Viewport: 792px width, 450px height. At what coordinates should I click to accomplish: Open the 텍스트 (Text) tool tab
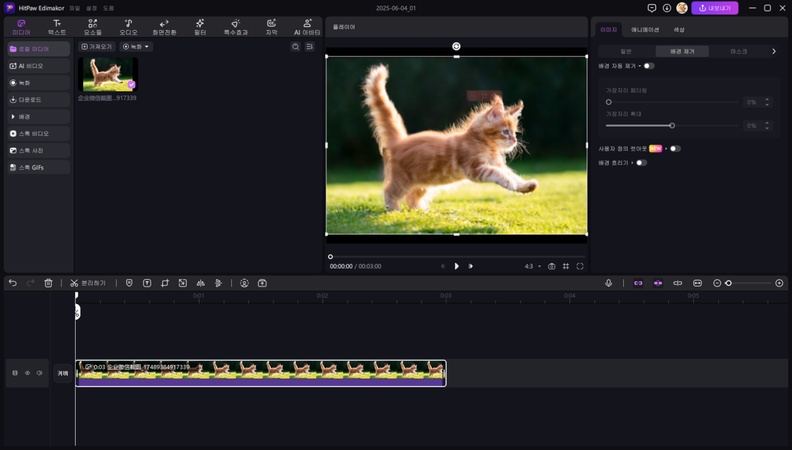[56, 26]
